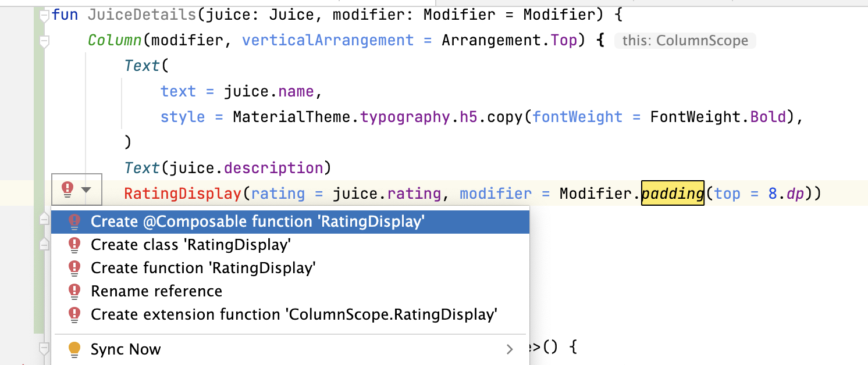Screen dimensions: 868x365
Task: Expand the Sync Now submenu chevron
Action: pos(510,349)
